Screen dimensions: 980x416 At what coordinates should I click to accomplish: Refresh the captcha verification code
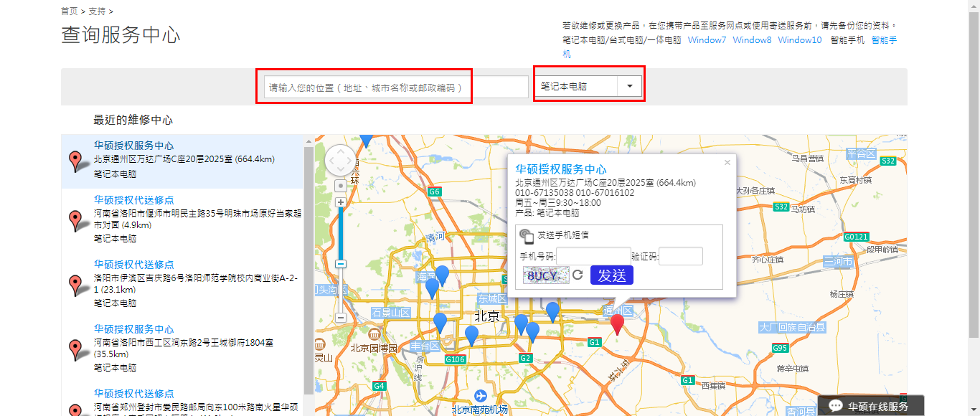578,275
